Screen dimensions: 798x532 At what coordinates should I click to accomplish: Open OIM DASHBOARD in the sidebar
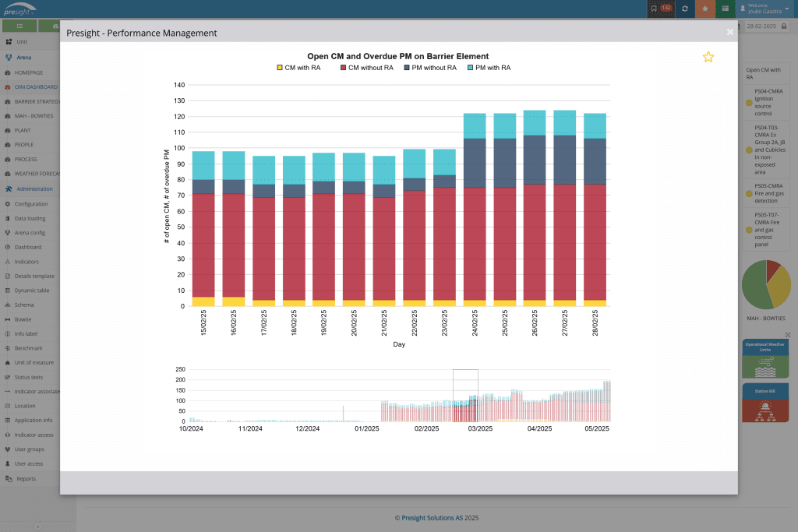point(36,87)
